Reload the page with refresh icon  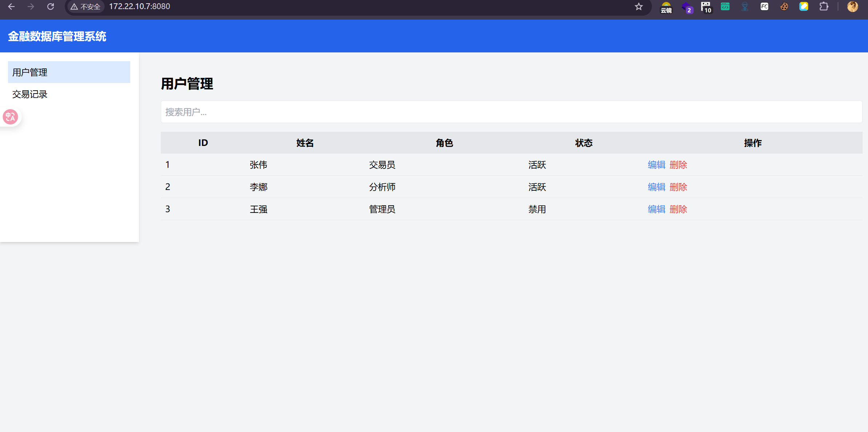(51, 7)
